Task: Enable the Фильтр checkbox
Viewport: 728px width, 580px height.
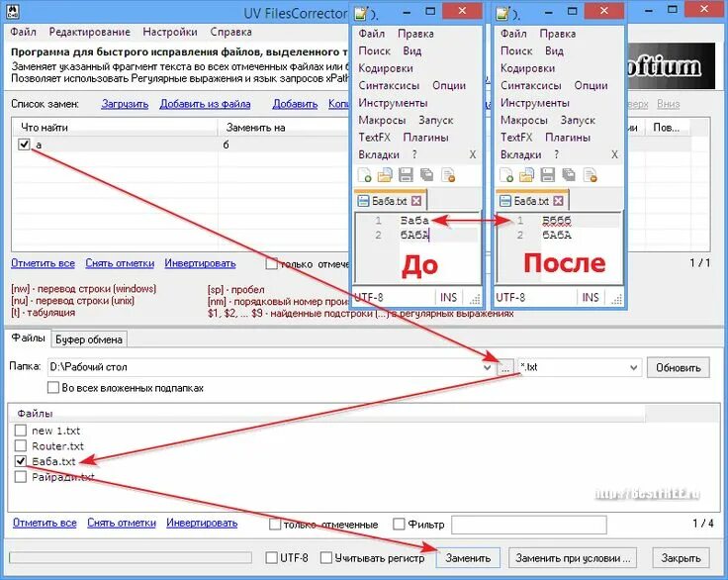Action: (x=399, y=525)
